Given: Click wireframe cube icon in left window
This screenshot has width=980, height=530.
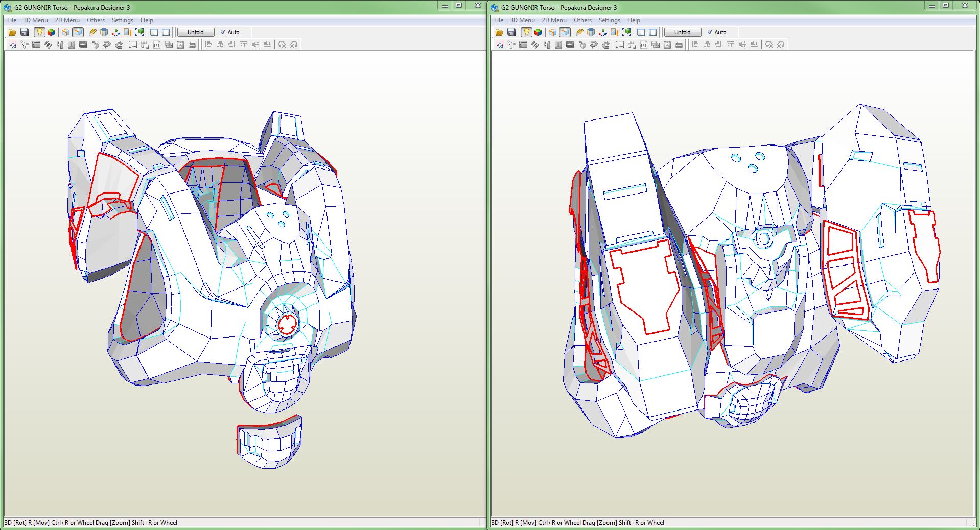Looking at the screenshot, I should (x=66, y=32).
